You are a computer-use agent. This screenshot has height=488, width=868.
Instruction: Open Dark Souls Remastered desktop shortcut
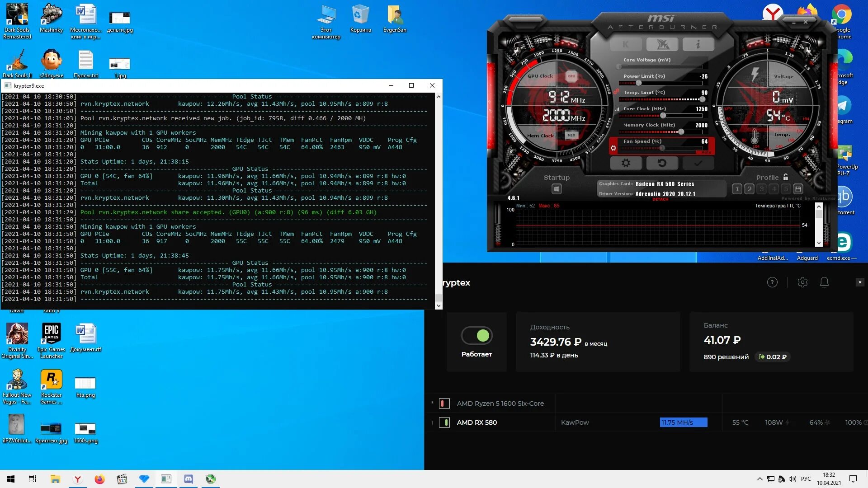coord(17,21)
